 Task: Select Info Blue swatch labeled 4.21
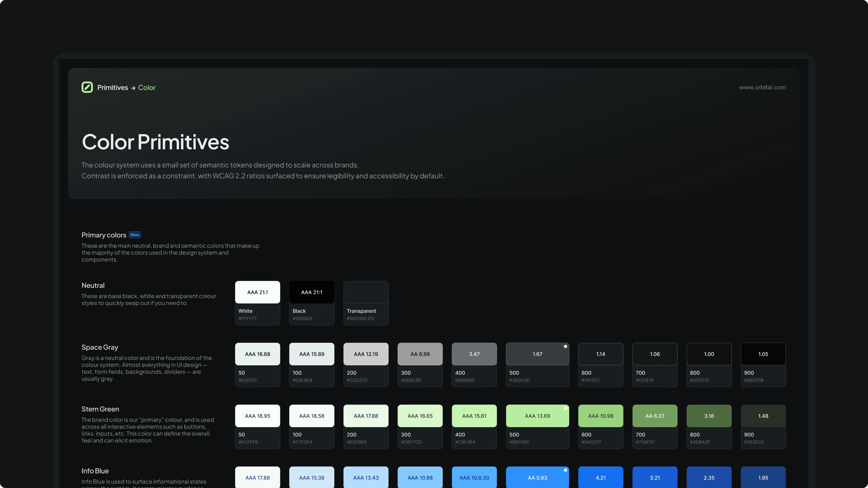click(600, 477)
